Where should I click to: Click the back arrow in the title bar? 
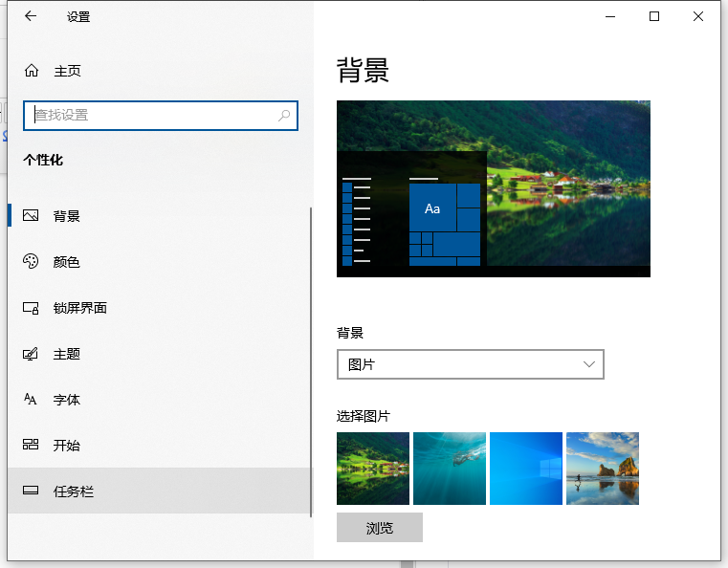coord(31,16)
